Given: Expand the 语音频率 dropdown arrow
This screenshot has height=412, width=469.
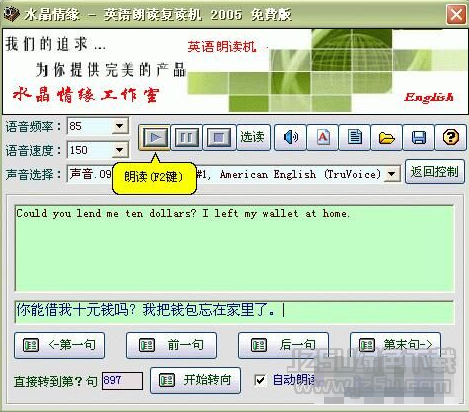Looking at the screenshot, I should click(x=119, y=126).
